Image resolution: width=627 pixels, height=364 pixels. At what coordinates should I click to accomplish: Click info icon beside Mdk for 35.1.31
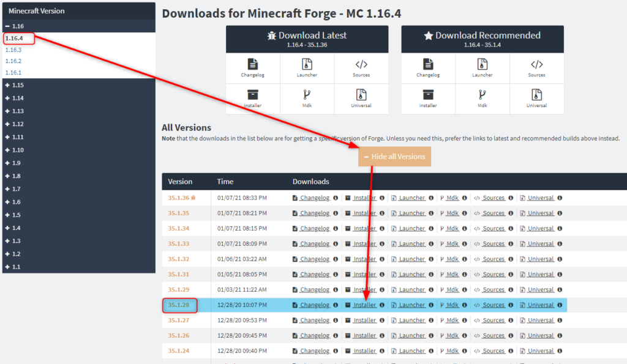pyautogui.click(x=464, y=274)
